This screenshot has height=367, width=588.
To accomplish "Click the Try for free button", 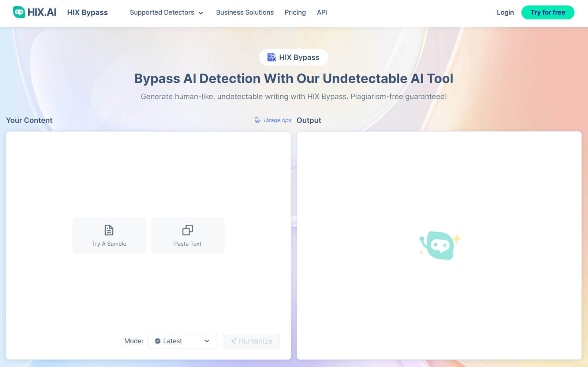I will point(548,12).
